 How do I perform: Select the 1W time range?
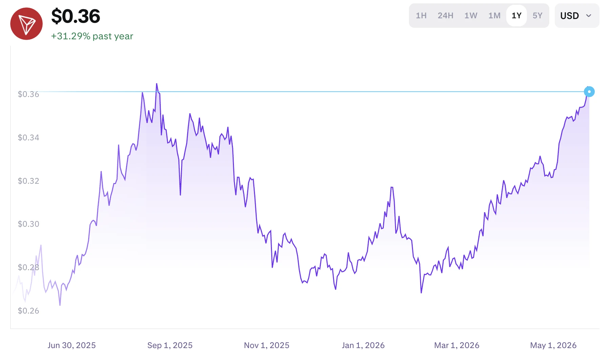coord(471,16)
